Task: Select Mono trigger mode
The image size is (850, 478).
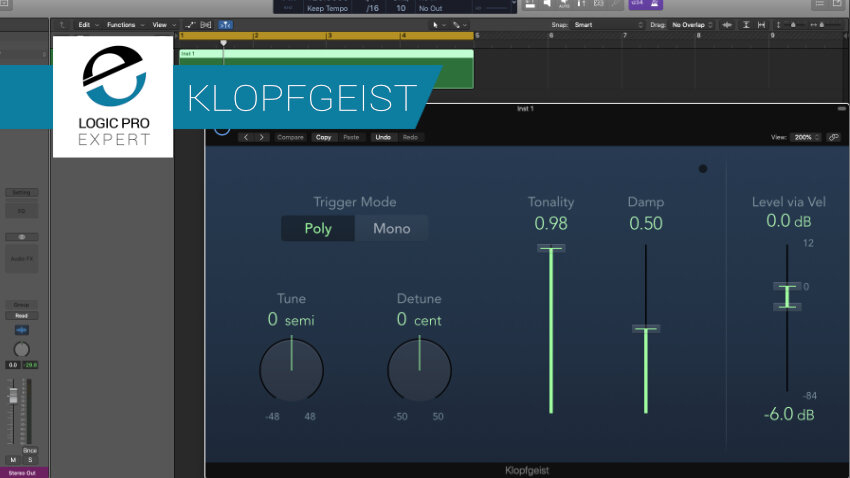Action: 391,228
